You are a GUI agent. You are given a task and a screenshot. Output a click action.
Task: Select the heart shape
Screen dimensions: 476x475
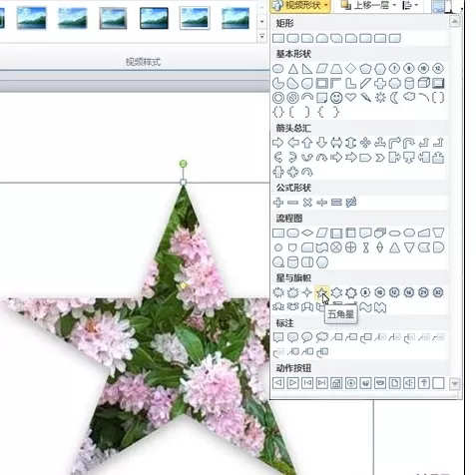350,98
